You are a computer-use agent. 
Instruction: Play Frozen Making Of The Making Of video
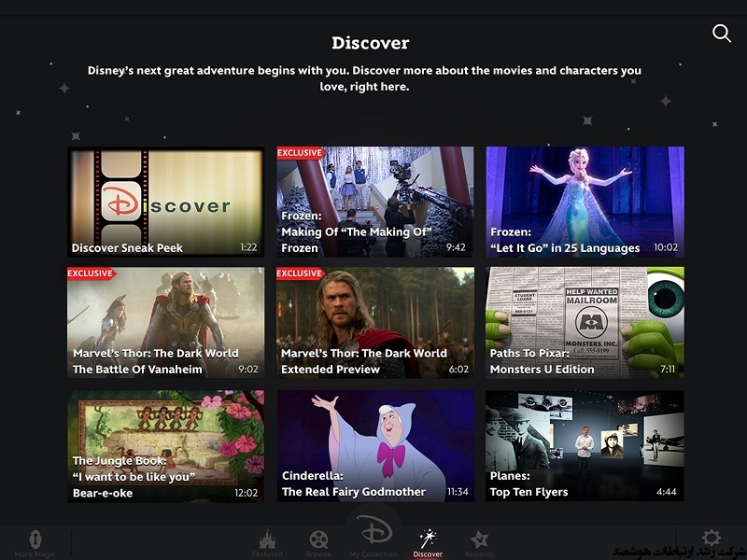coord(375,202)
